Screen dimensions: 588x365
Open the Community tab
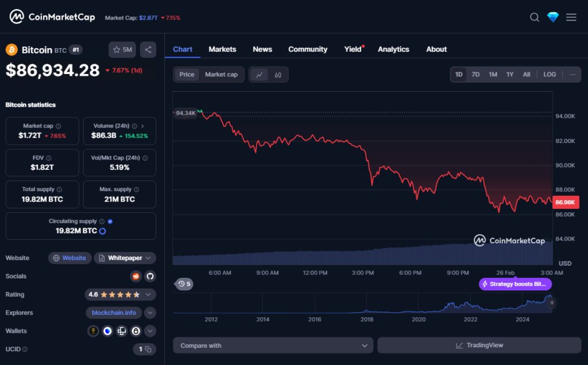[x=308, y=49]
